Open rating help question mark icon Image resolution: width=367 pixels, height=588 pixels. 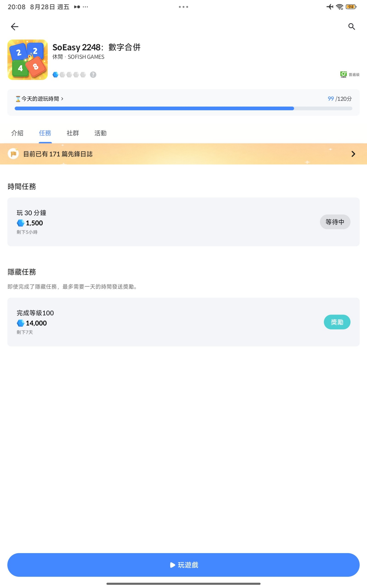pos(93,74)
